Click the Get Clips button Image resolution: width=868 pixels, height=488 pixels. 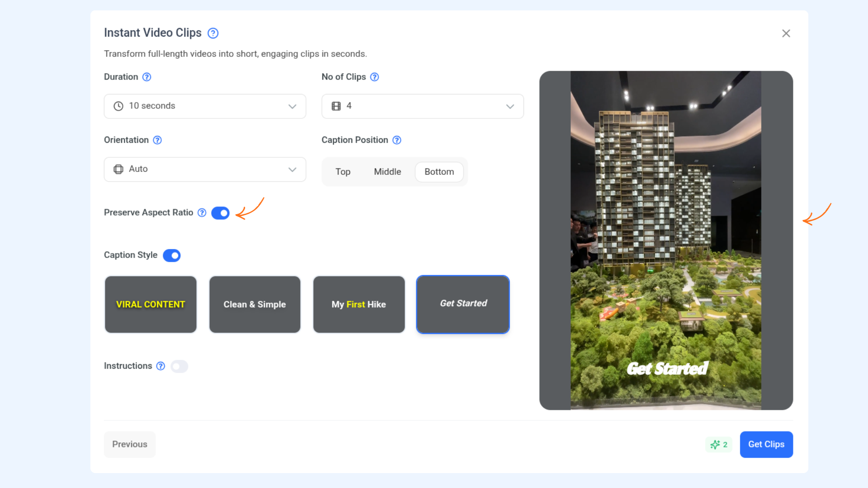point(766,445)
